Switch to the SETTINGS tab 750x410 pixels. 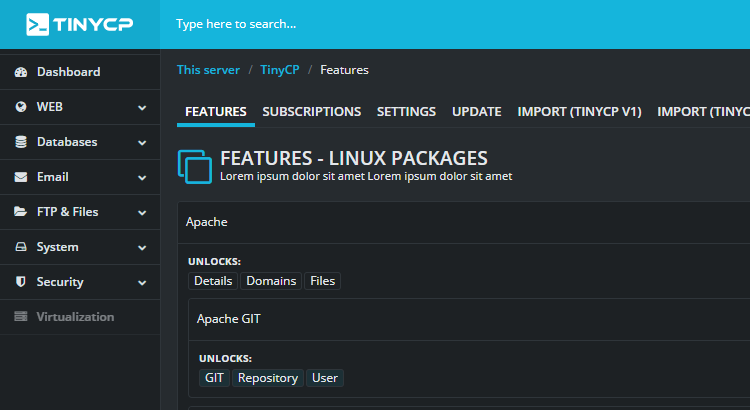pos(406,112)
